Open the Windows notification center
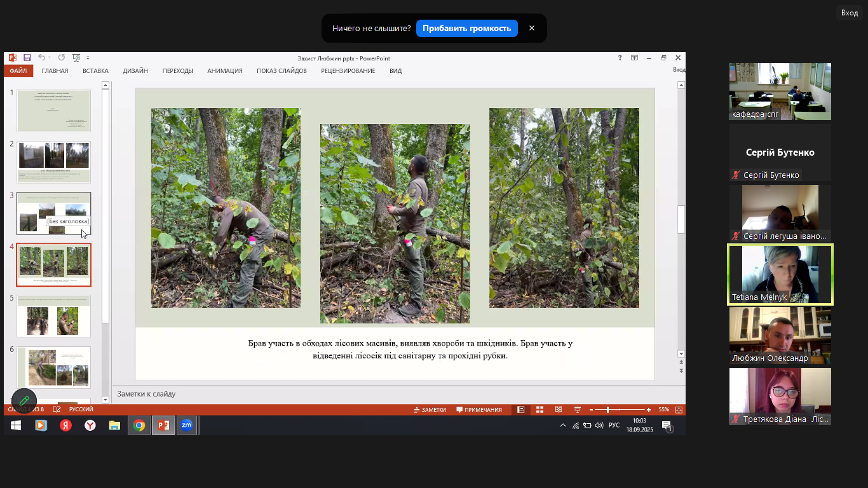This screenshot has height=488, width=868. 667,426
